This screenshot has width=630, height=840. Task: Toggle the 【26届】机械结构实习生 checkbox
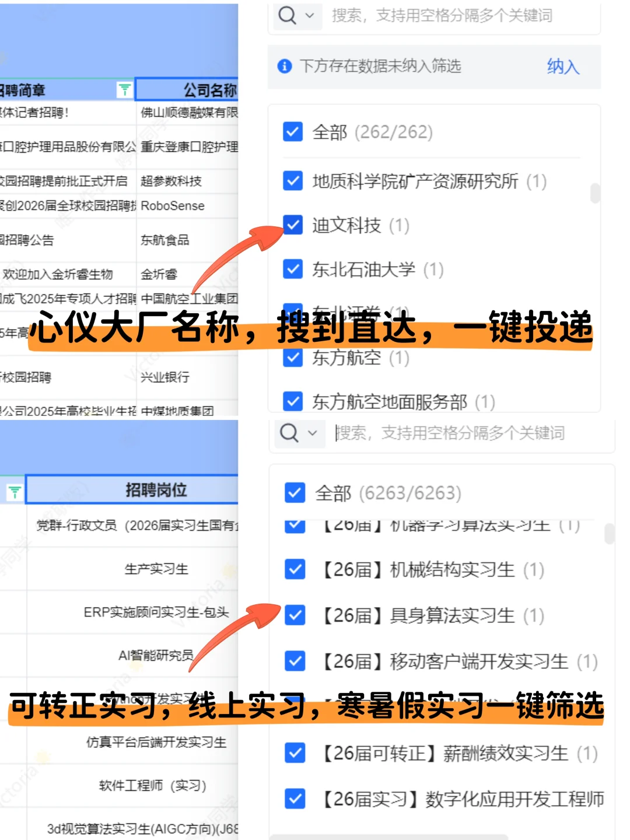pos(295,570)
